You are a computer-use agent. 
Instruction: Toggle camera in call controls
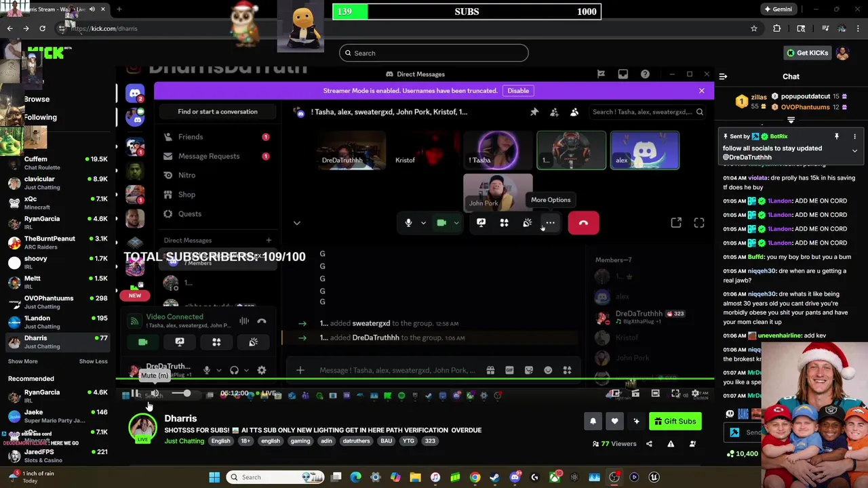point(441,223)
